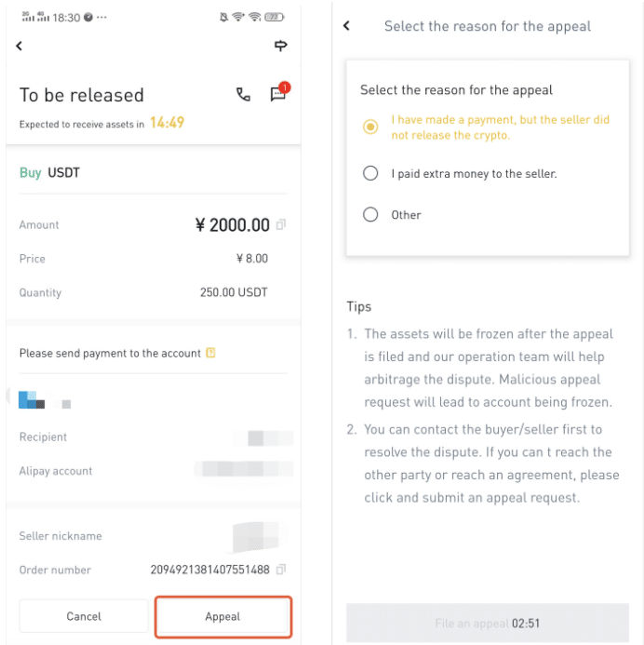Go back from the order details screen
644x645 pixels.
(20, 46)
